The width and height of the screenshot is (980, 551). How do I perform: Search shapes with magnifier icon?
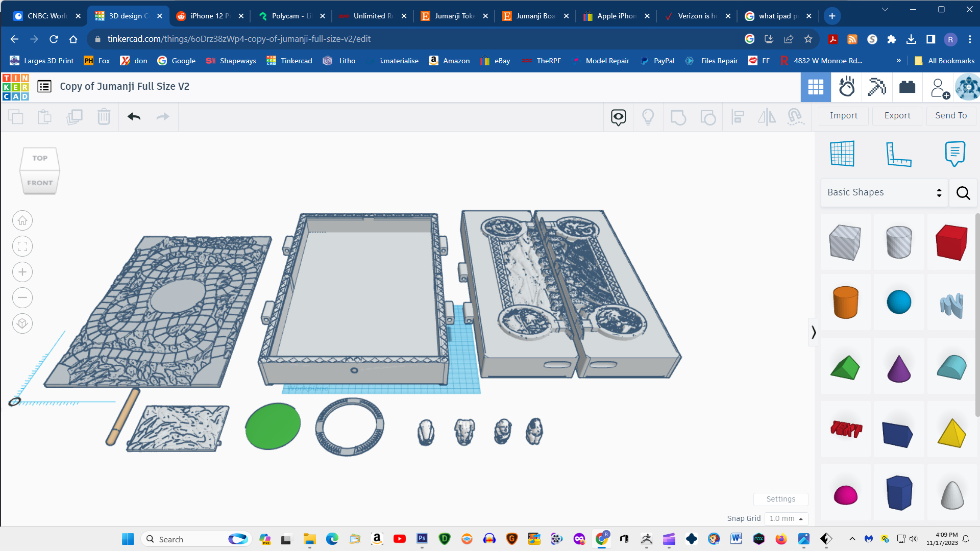tap(963, 193)
